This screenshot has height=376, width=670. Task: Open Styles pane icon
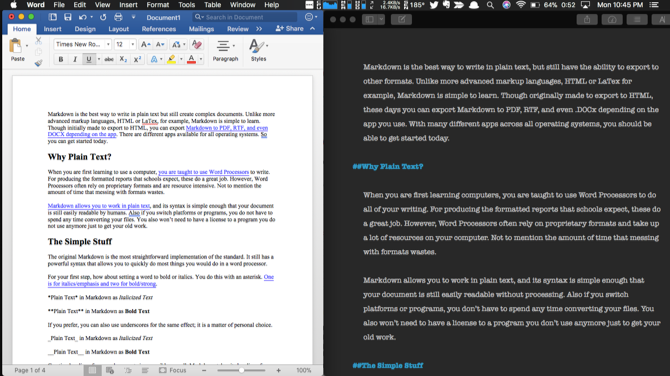click(256, 45)
